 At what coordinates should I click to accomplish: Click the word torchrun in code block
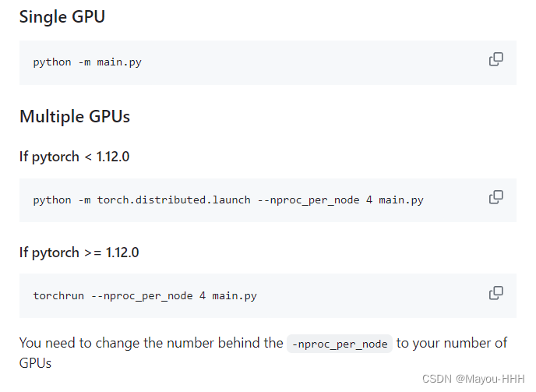tap(58, 295)
